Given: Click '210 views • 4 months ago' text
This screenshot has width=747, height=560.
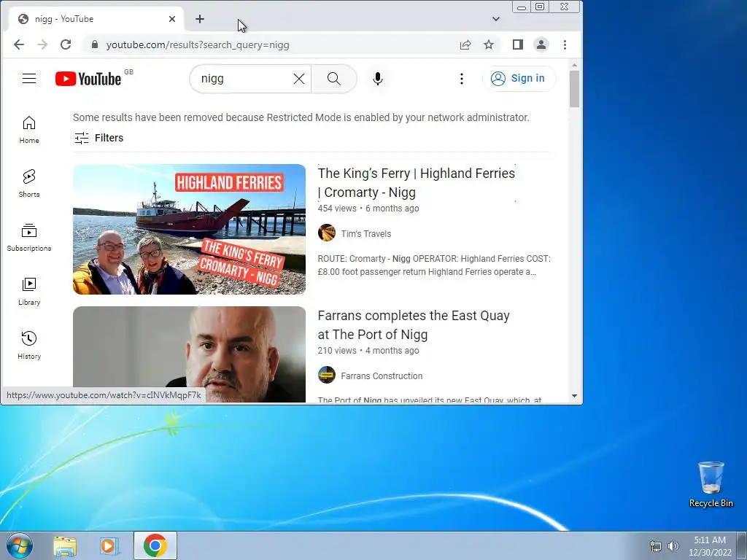Looking at the screenshot, I should pos(368,351).
